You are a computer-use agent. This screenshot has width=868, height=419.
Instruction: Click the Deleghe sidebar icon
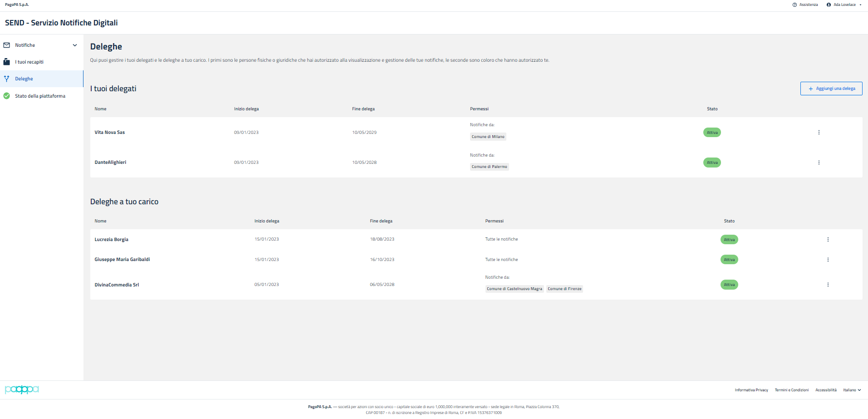point(7,79)
